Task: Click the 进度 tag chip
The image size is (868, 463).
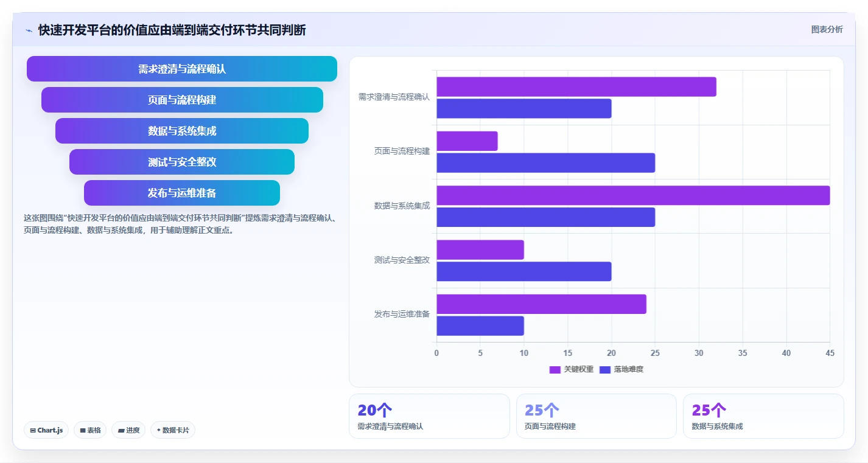Action: pyautogui.click(x=128, y=430)
